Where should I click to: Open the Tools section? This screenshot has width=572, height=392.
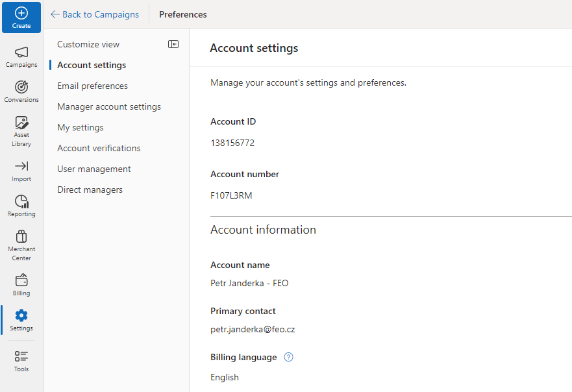point(21,361)
